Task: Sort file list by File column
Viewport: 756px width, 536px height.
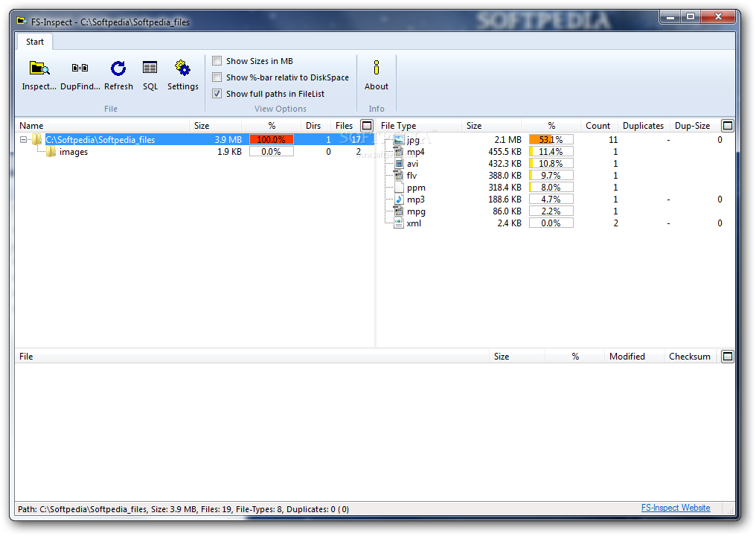Action: pos(252,357)
